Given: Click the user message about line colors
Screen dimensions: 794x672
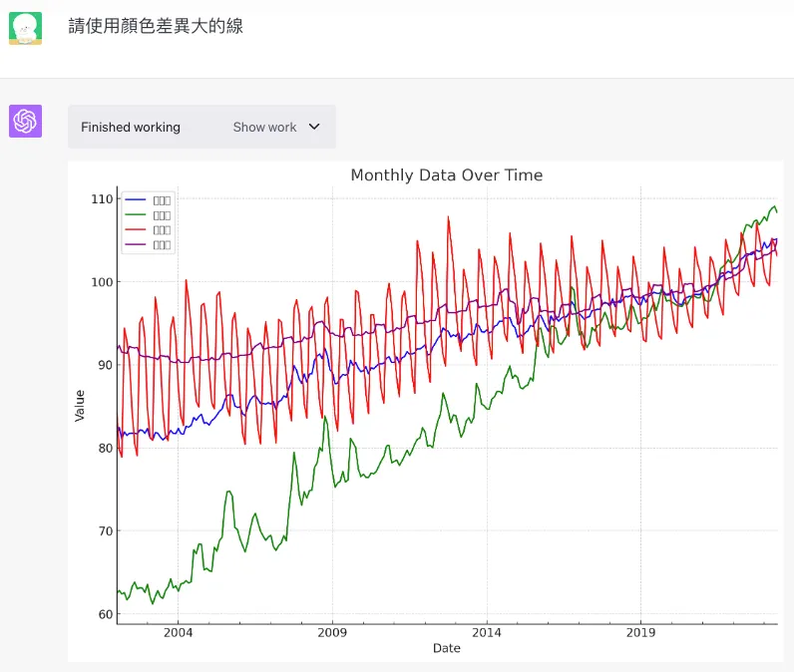Looking at the screenshot, I should [x=156, y=26].
